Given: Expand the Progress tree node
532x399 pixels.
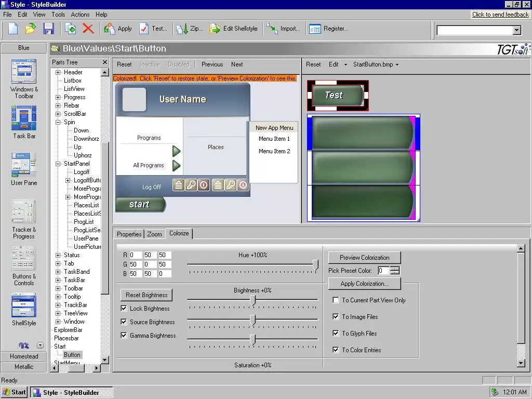Looking at the screenshot, I should pyautogui.click(x=58, y=97).
